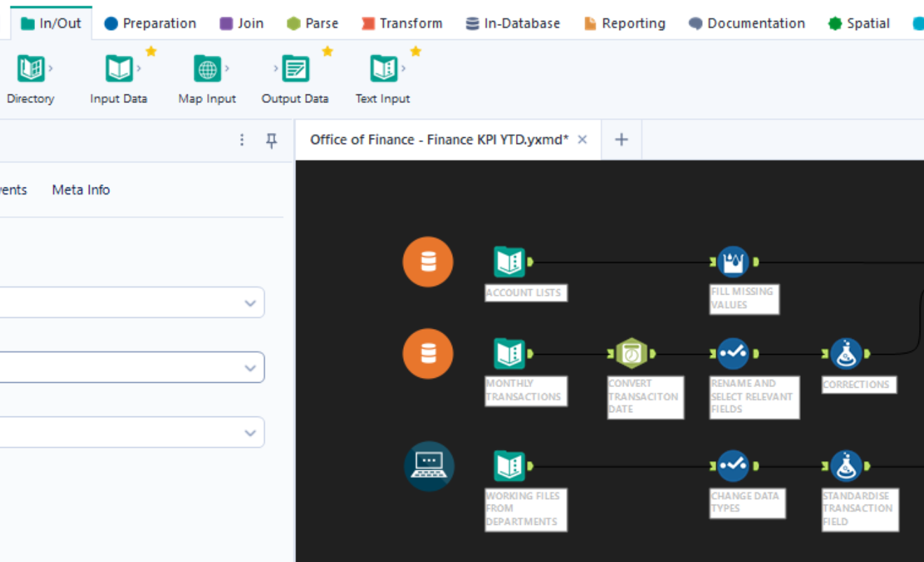This screenshot has height=562, width=924.
Task: Pin the configuration panel open
Action: point(272,140)
